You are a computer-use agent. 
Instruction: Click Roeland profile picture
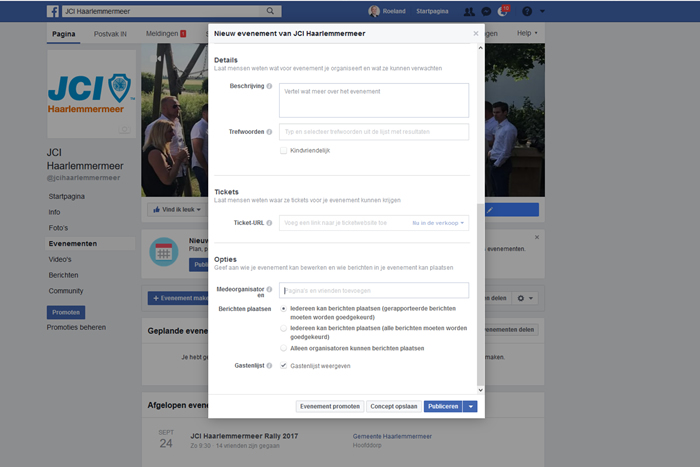coord(374,11)
